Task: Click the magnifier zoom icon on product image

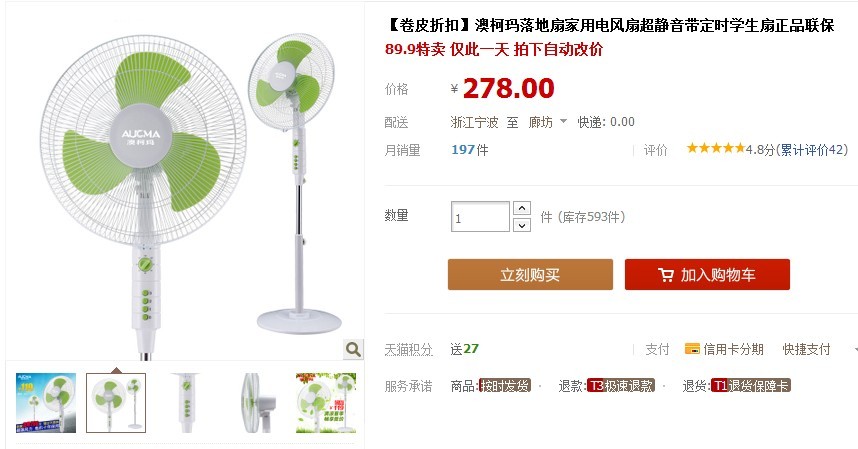Action: 353,349
